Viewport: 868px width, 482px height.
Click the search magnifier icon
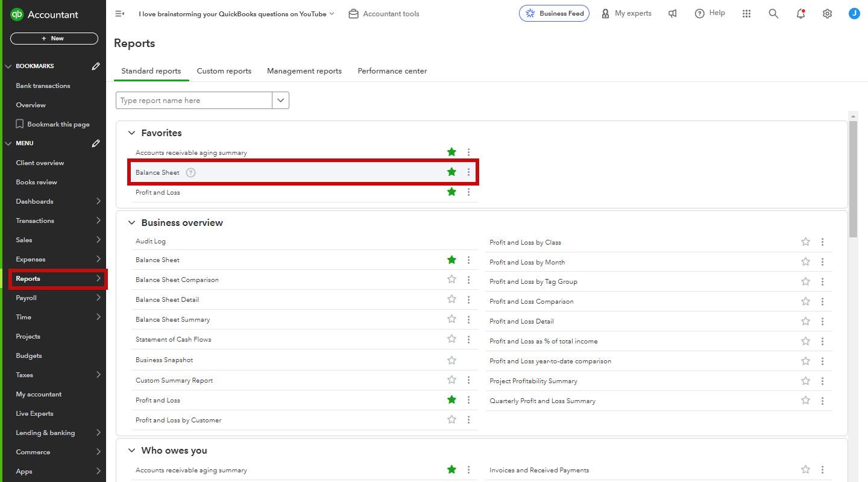click(773, 13)
